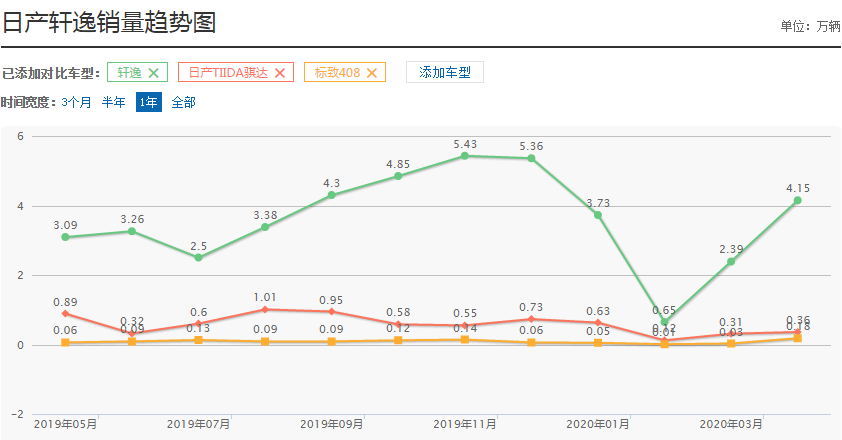This screenshot has width=842, height=440.
Task: Select the 全部 time range
Action: pyautogui.click(x=183, y=102)
